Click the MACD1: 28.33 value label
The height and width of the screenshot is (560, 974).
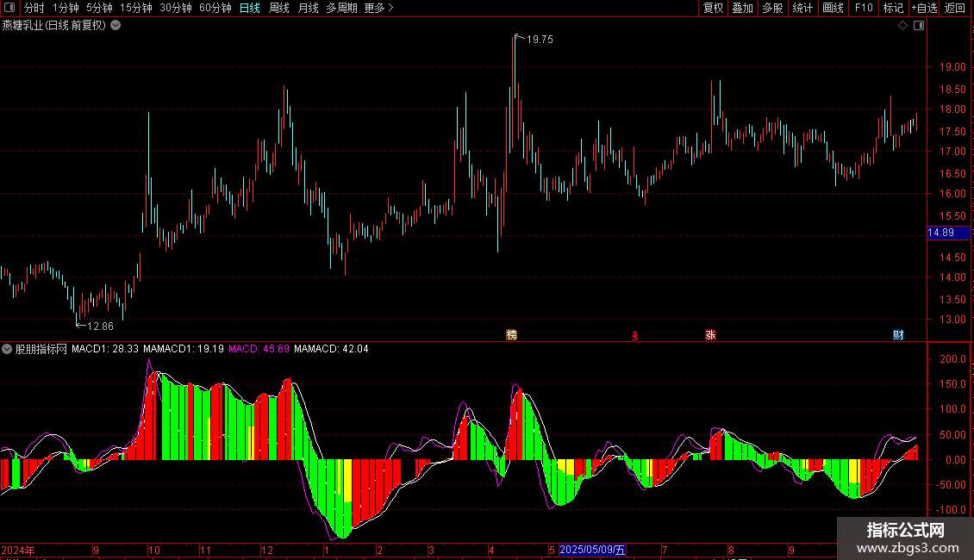[x=105, y=349]
